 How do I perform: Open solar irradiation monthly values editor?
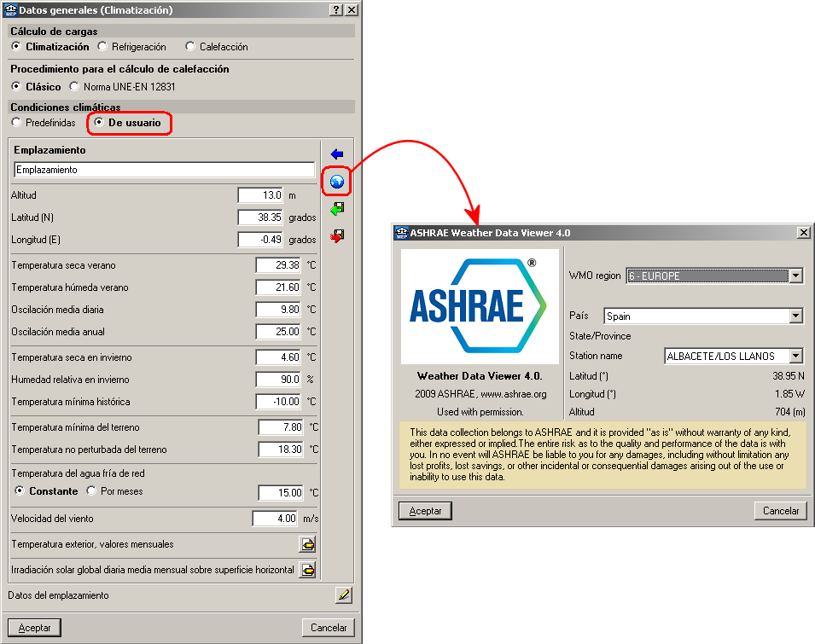(308, 570)
